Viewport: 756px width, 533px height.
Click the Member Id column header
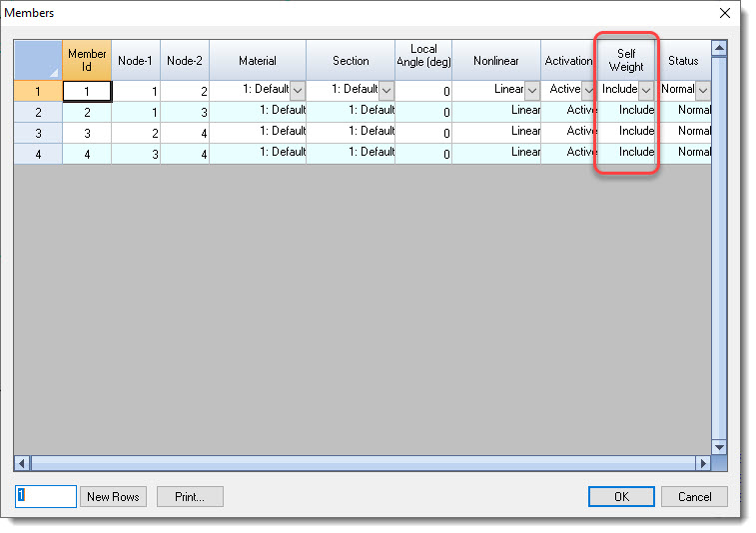(87, 60)
